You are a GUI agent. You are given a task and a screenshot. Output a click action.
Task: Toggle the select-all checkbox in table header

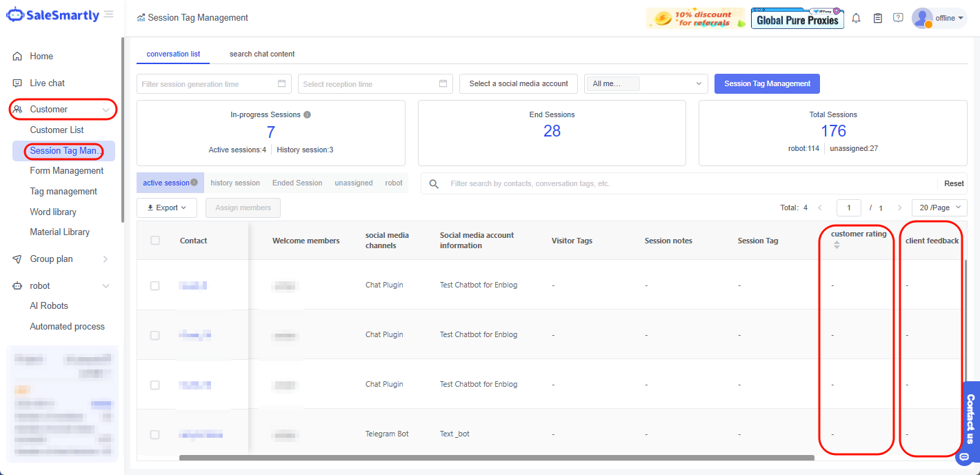pyautogui.click(x=155, y=241)
